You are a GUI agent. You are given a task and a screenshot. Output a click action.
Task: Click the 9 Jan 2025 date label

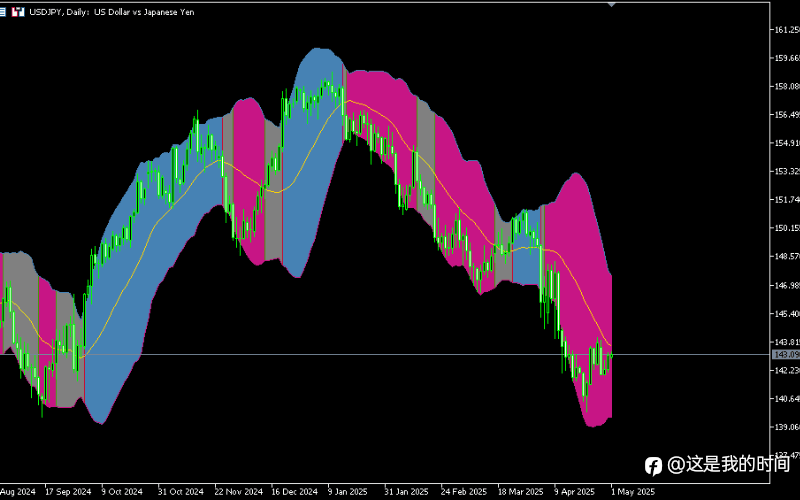pyautogui.click(x=350, y=492)
